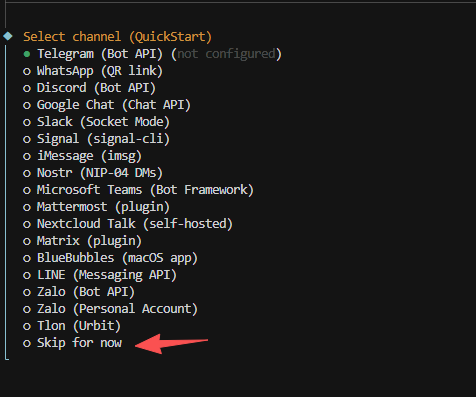
Task: Choose WhatsApp (QR link) channel
Action: click(x=93, y=71)
